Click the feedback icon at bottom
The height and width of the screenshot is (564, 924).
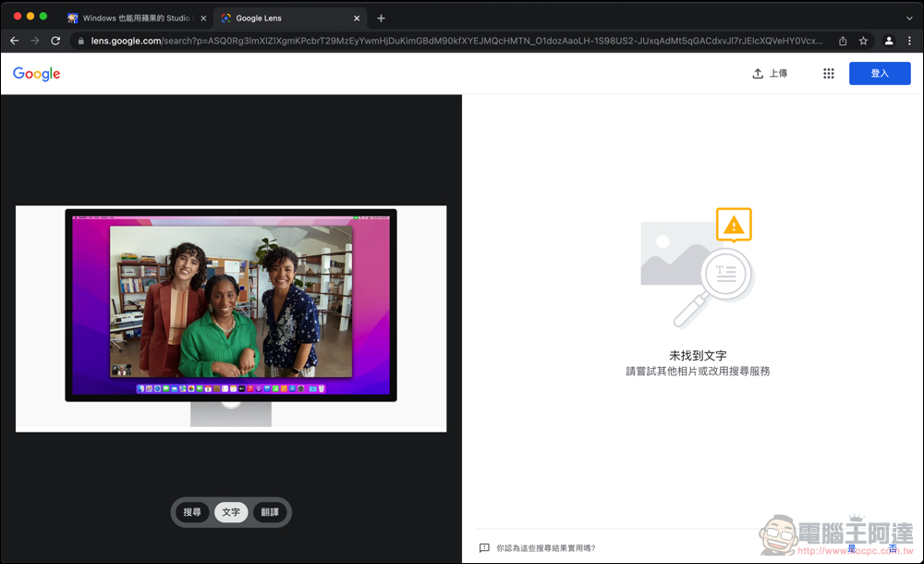[x=484, y=548]
